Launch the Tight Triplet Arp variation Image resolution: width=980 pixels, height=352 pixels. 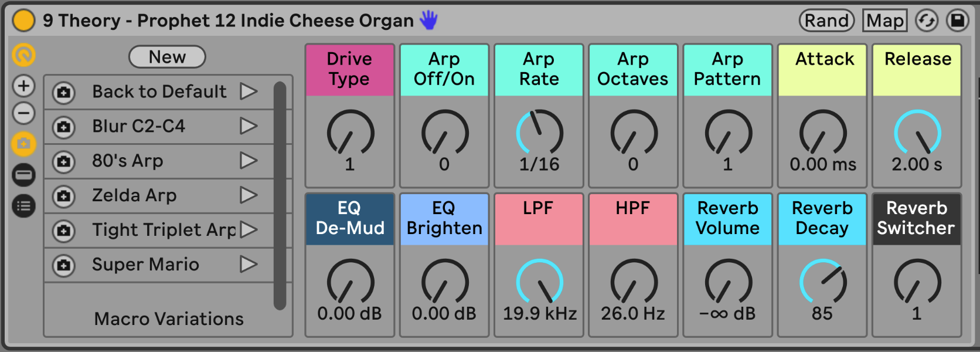(249, 230)
